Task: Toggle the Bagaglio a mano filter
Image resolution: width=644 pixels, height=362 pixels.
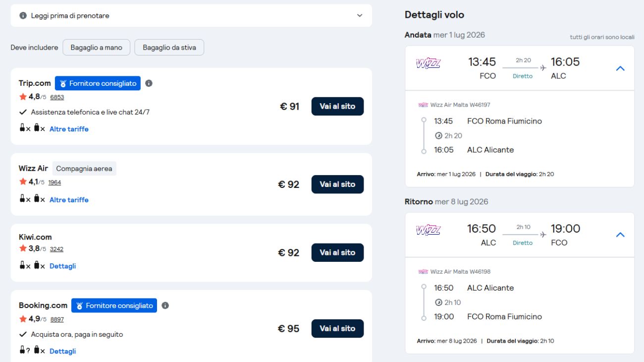Action: coord(96,48)
